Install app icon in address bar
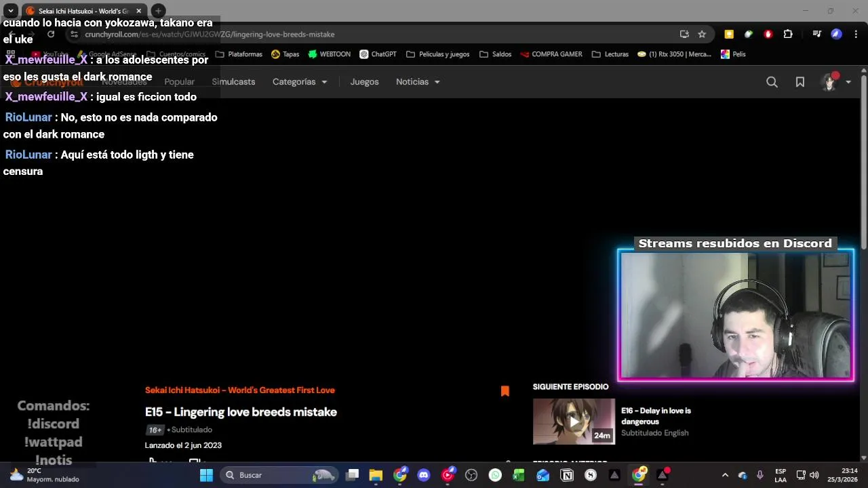Image resolution: width=868 pixels, height=488 pixels. pyautogui.click(x=684, y=34)
